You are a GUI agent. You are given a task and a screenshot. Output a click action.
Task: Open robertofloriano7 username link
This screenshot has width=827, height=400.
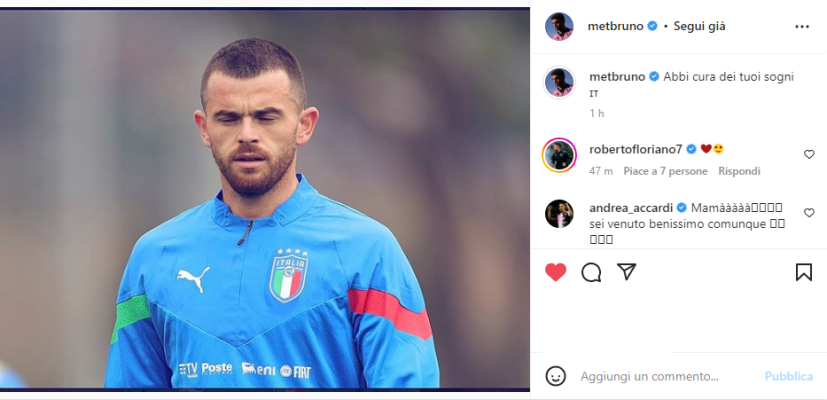click(x=636, y=149)
